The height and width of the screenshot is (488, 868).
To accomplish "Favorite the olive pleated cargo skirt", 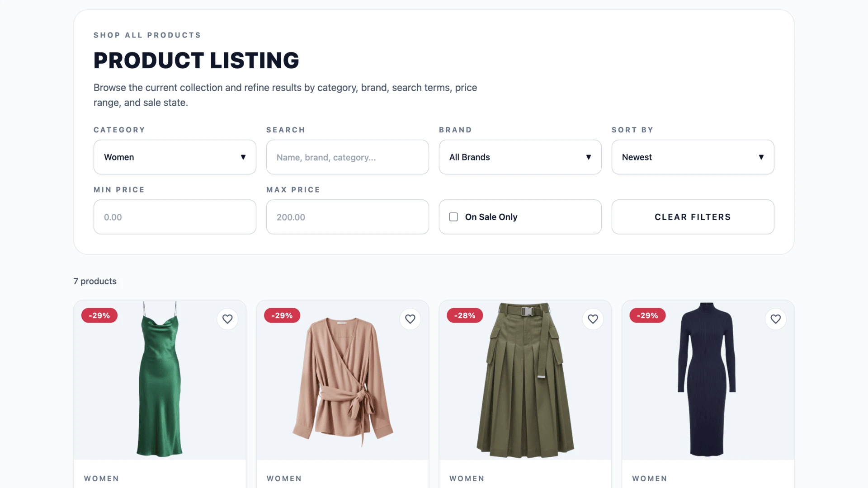I will click(x=593, y=319).
